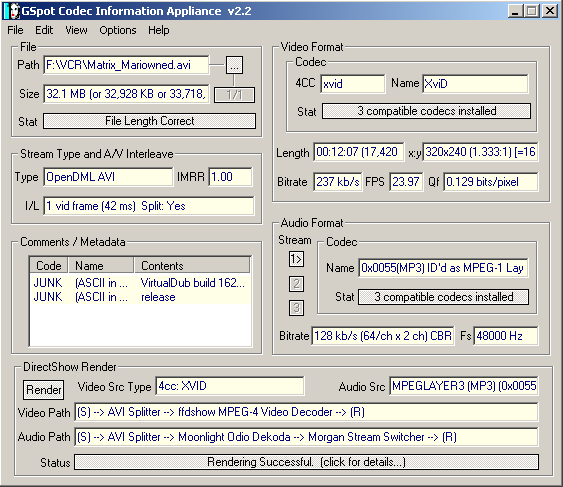Click the Render button

43,390
